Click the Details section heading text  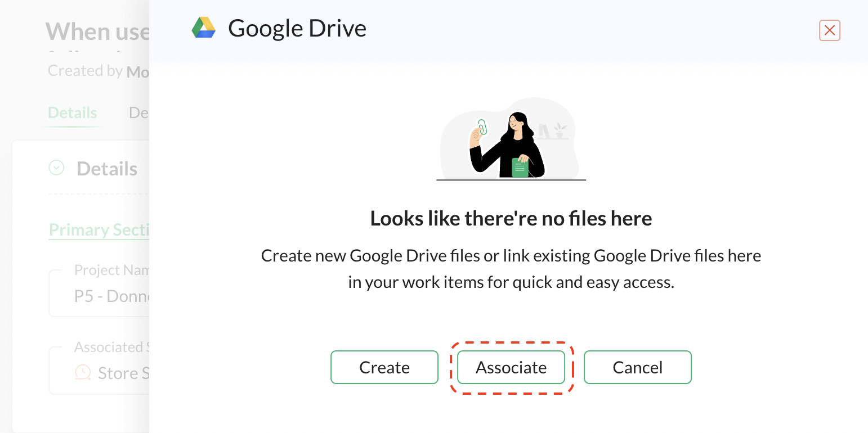coord(107,169)
